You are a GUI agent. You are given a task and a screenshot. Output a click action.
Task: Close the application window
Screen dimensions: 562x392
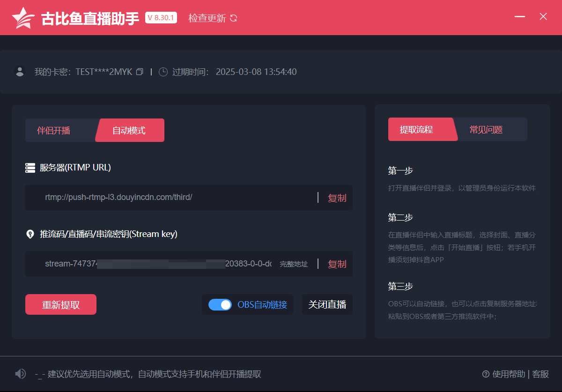pyautogui.click(x=543, y=17)
